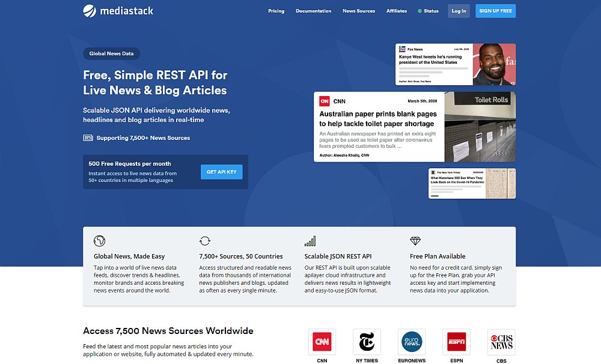Browse the News Sources menu item
The image size is (601, 364).
[358, 10]
